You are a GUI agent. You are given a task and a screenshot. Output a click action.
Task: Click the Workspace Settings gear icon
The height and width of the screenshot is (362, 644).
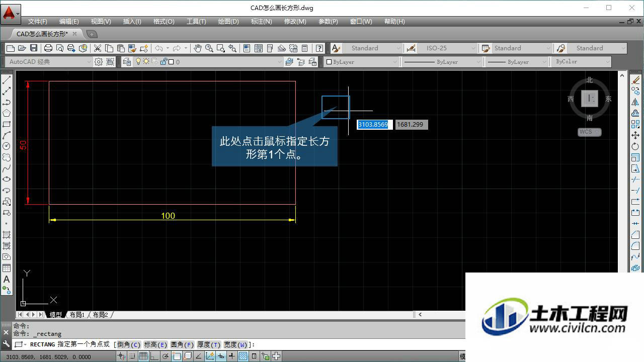coord(99,62)
